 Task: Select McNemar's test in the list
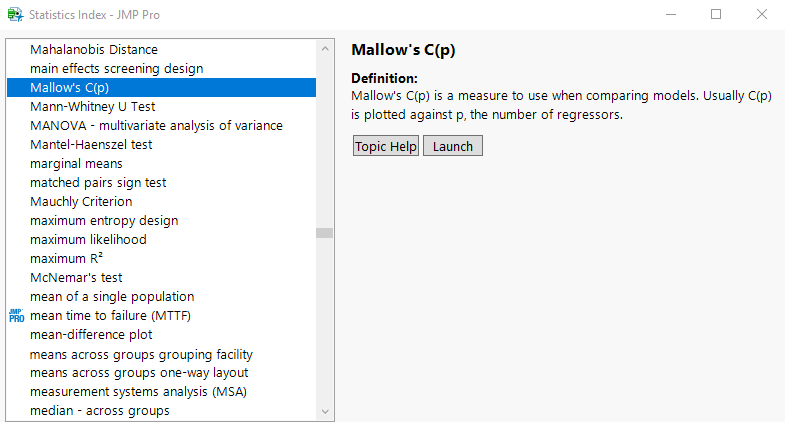click(x=76, y=277)
